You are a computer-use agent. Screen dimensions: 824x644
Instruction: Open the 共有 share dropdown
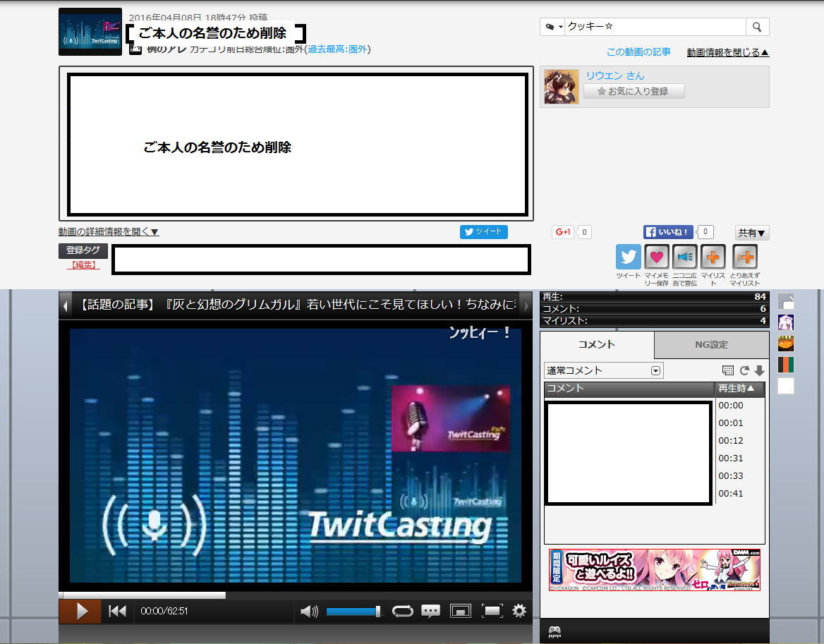click(x=752, y=233)
